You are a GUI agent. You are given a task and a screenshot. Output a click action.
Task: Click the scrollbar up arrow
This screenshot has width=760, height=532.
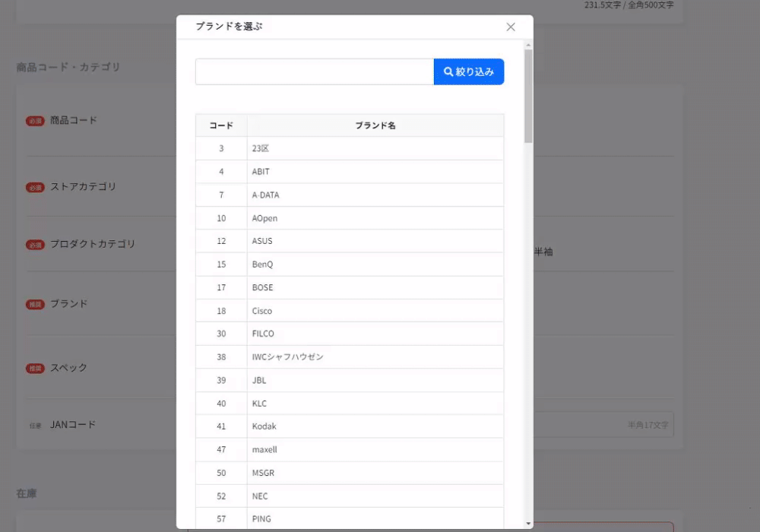point(528,45)
